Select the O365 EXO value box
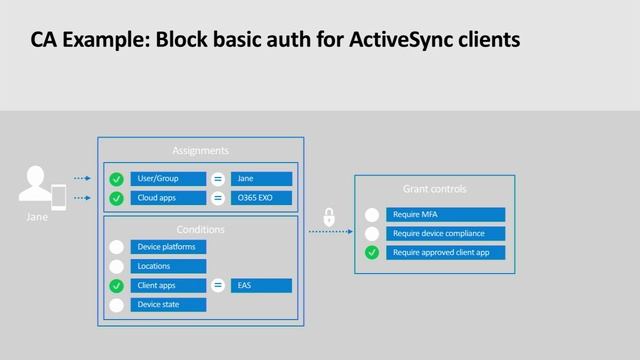 point(261,198)
